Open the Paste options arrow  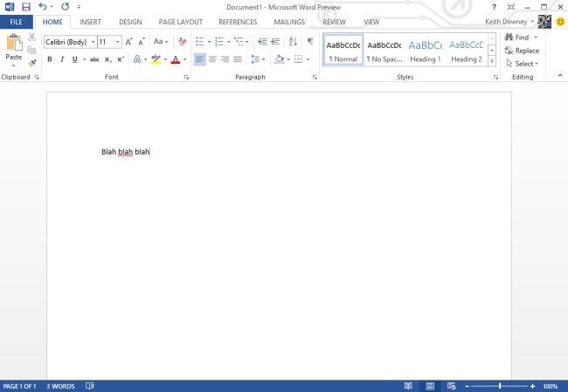pos(13,65)
